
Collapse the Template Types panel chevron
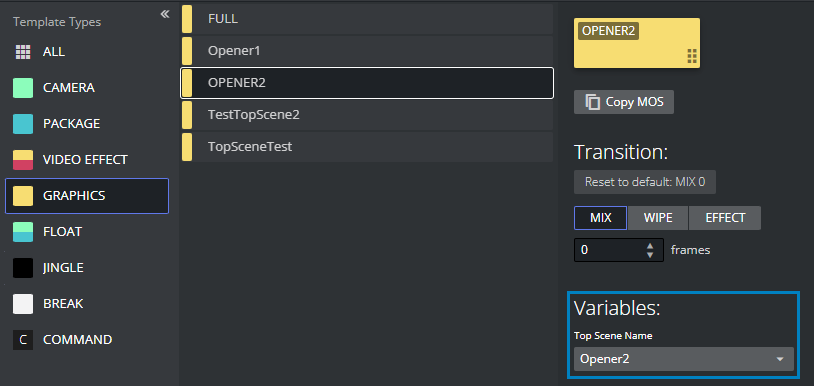(165, 14)
